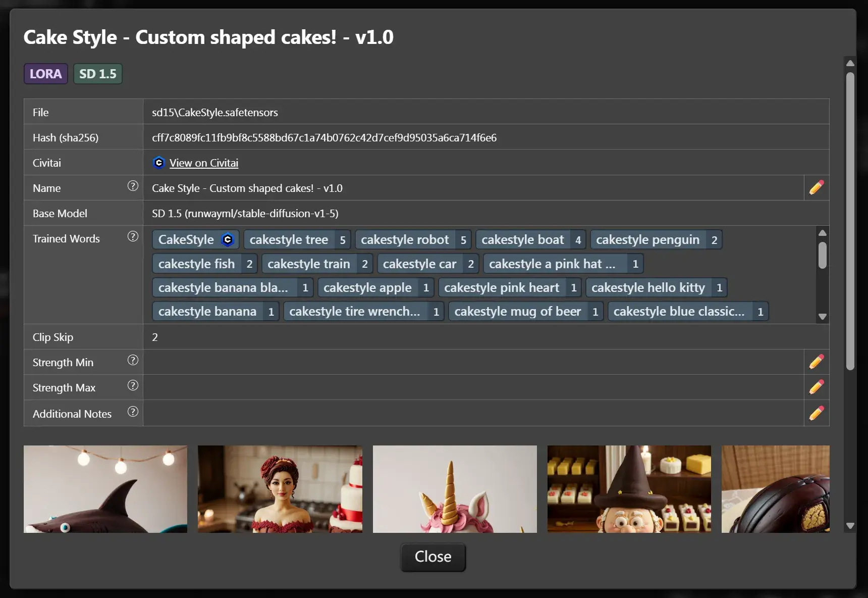Click the sha256 hash value text
The width and height of the screenshot is (868, 598).
point(324,137)
